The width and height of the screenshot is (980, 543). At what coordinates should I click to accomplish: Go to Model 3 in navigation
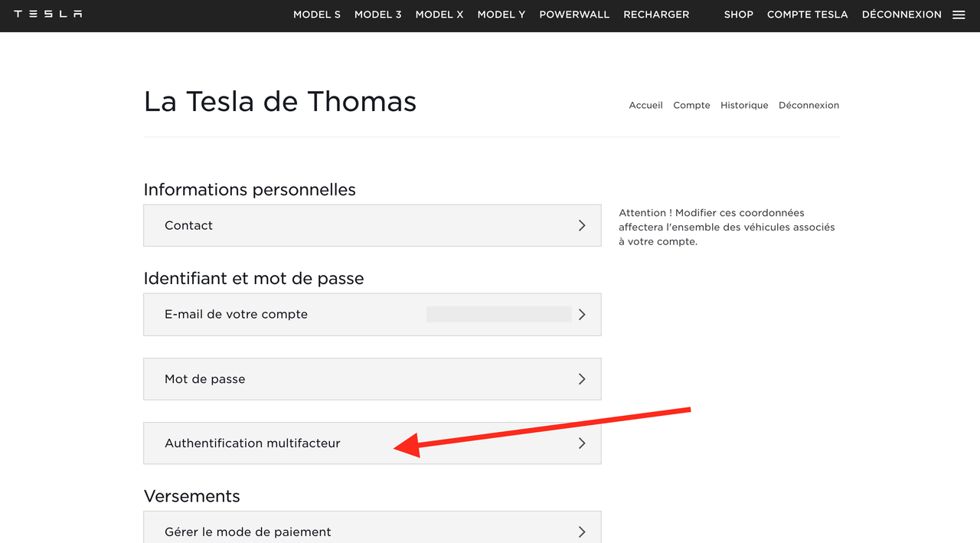point(378,15)
